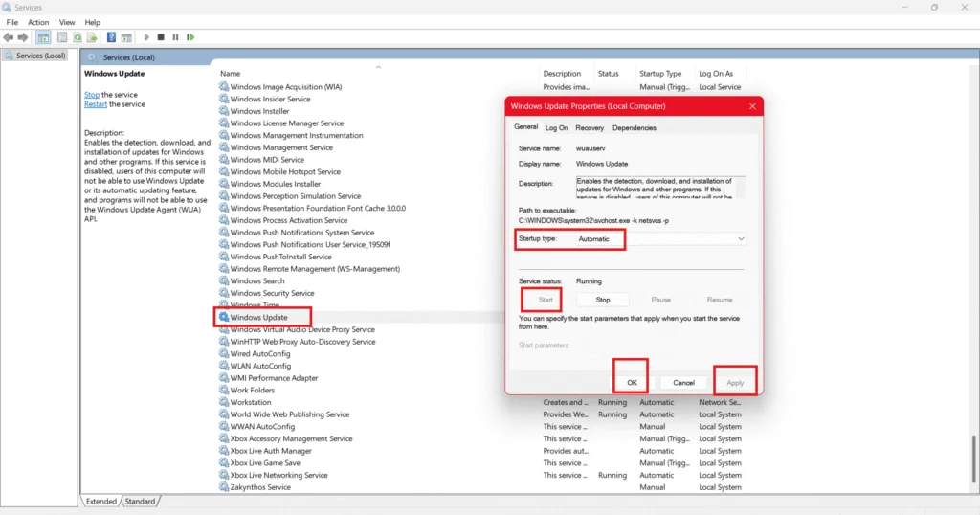Image resolution: width=980 pixels, height=515 pixels.
Task: Sort the list by the Startup Type column header
Action: tap(660, 73)
